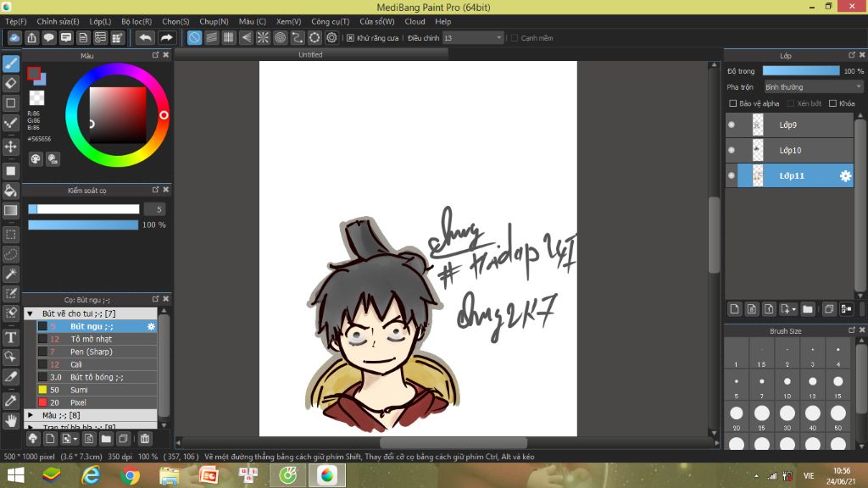This screenshot has width=868, height=488.
Task: Adjust brush size slider in Kiểm soát cọ
Action: (x=84, y=209)
